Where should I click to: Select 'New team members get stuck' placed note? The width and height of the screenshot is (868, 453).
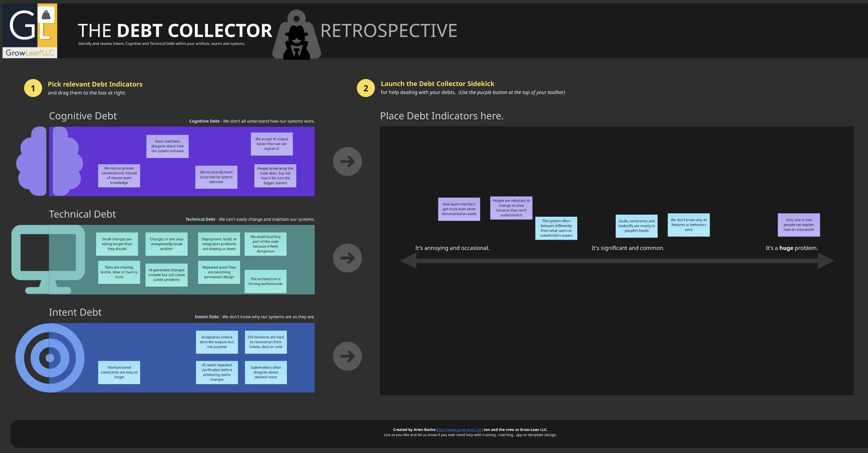(x=459, y=209)
